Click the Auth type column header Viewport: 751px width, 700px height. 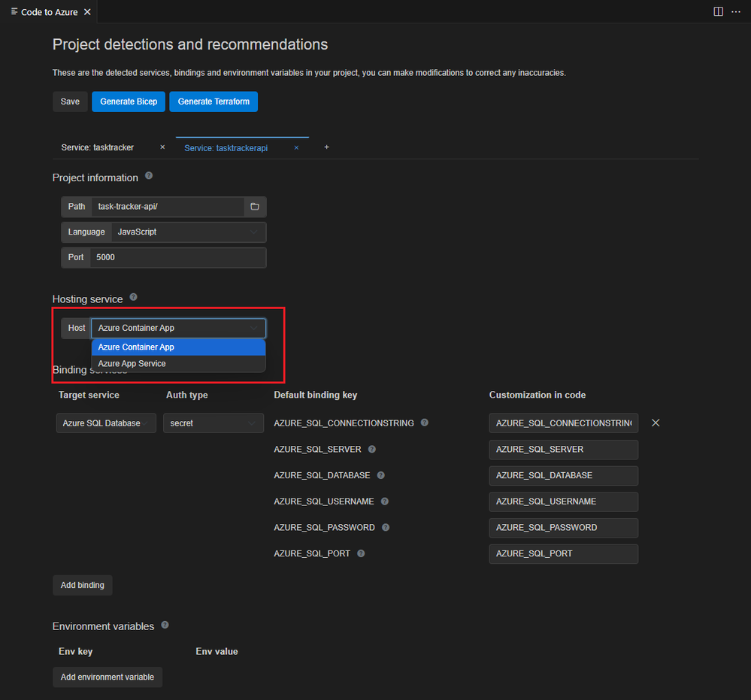tap(186, 395)
